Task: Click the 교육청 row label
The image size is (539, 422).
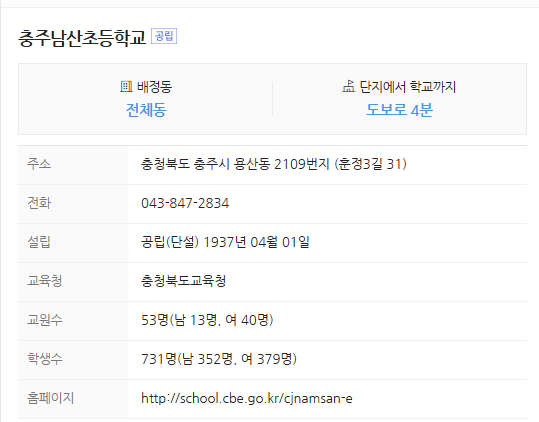Action: pos(45,281)
